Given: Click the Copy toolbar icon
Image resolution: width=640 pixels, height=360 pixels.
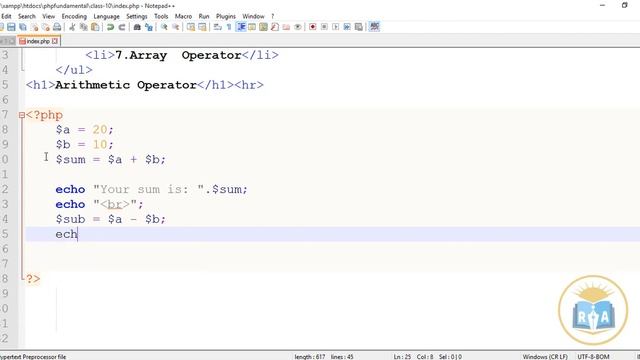Looking at the screenshot, I should click(84, 27).
